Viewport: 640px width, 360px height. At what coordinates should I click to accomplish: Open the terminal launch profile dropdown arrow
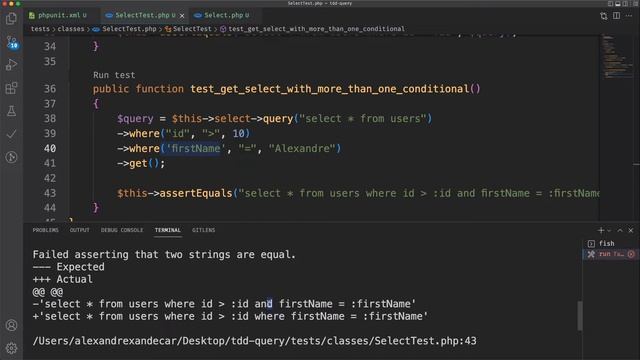point(609,231)
